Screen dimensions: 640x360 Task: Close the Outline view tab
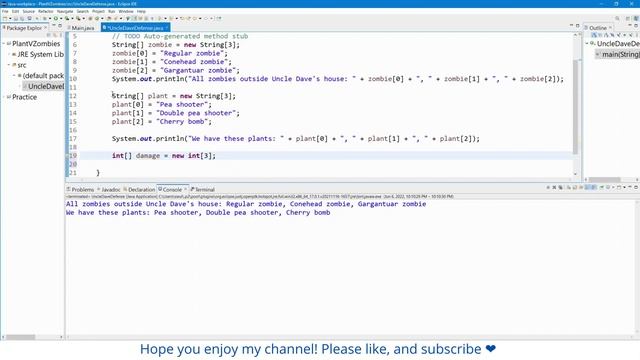pos(610,28)
